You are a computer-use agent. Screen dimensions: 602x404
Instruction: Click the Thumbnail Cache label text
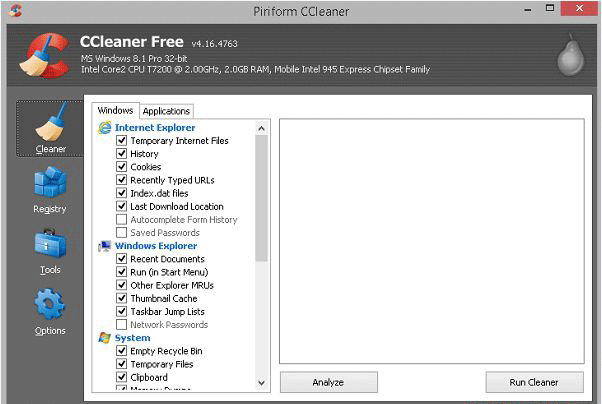(164, 298)
